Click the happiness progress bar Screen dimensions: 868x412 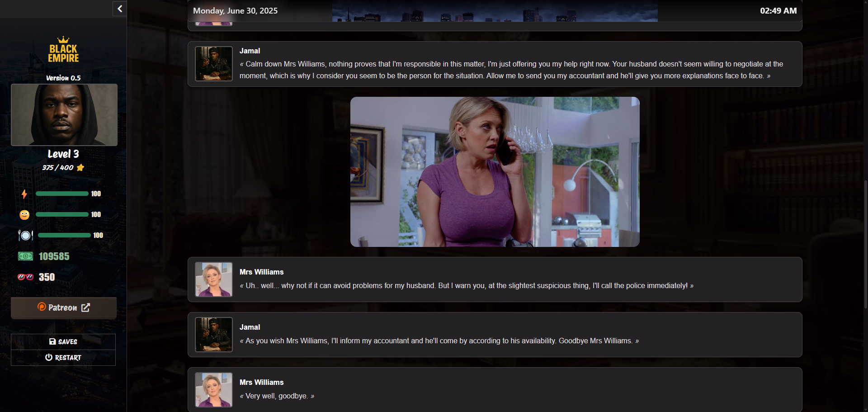click(62, 214)
